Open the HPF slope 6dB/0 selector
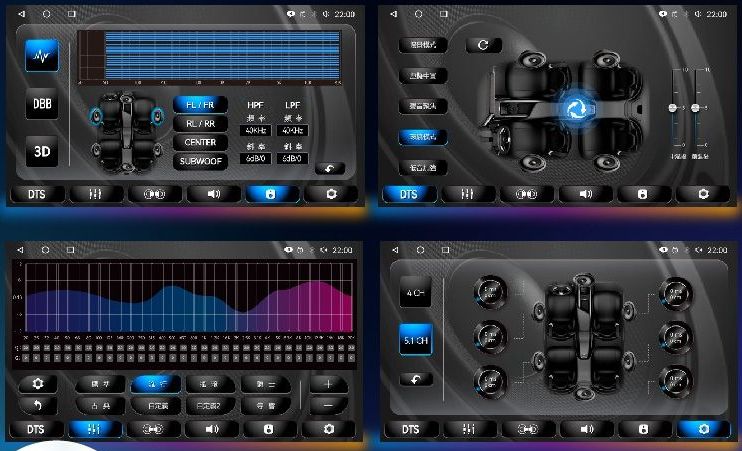Image resolution: width=742 pixels, height=451 pixels. click(256, 158)
